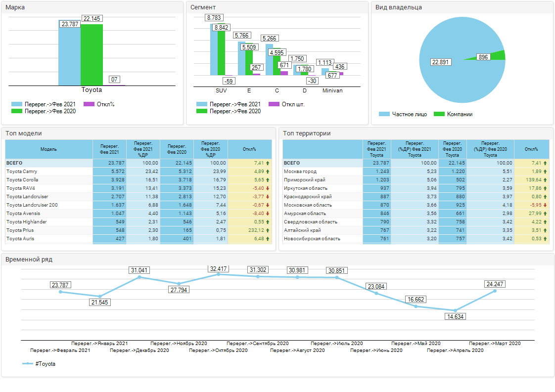The height and width of the screenshot is (392, 555).
Task: Click the Minivan axis label in Сегмент chart
Action: pos(333,90)
